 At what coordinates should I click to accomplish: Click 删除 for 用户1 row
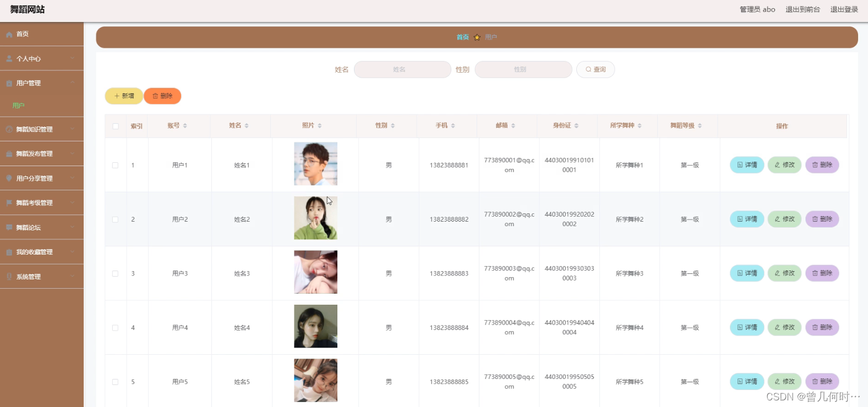tap(822, 165)
